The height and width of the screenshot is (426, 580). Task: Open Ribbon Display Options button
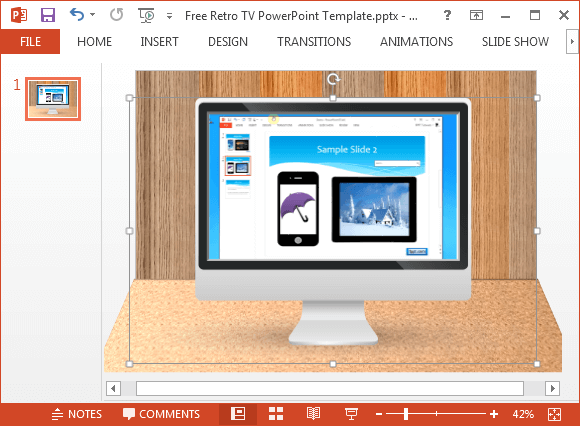point(476,15)
